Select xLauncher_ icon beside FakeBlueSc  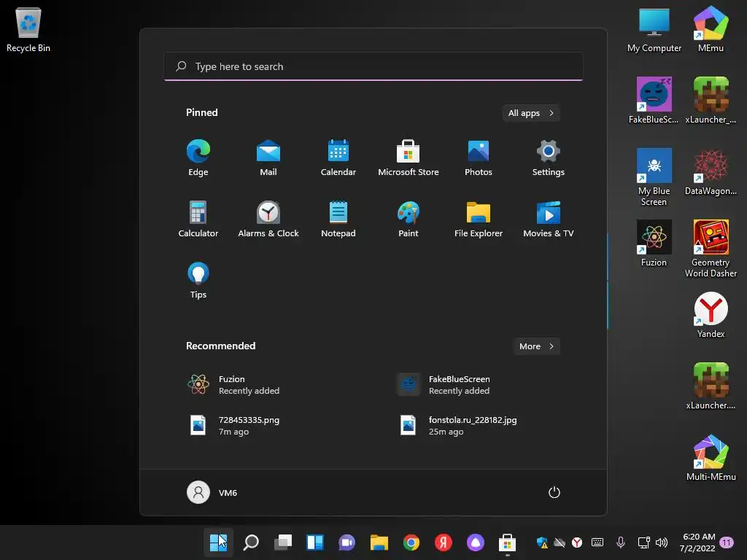click(x=711, y=101)
